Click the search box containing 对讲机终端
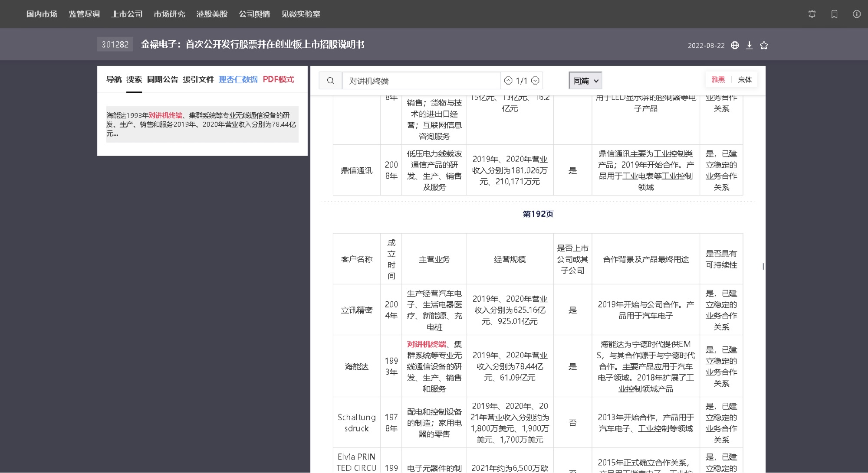The height and width of the screenshot is (473, 868). point(421,81)
